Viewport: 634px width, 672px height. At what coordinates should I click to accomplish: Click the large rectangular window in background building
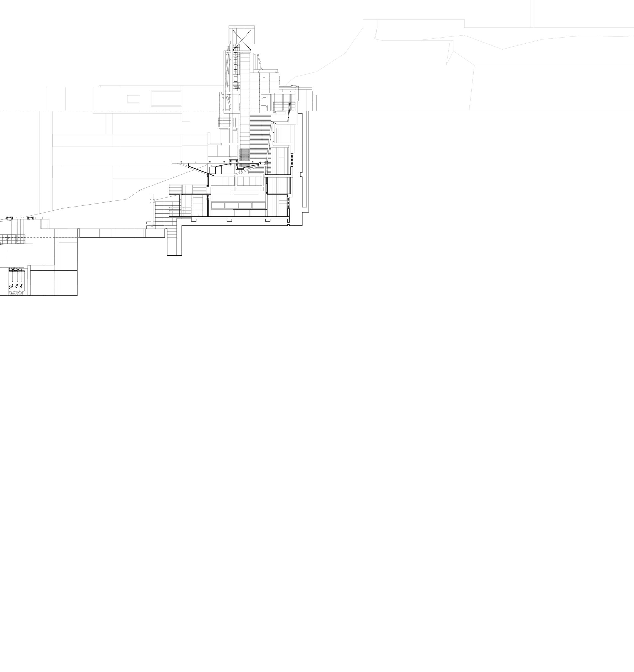166,98
